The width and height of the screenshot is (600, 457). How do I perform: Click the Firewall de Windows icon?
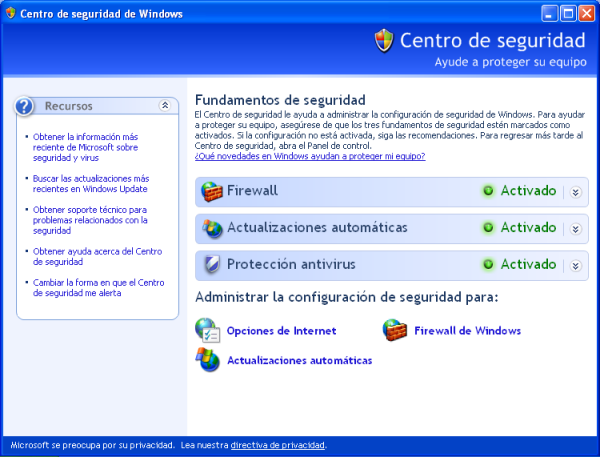(395, 330)
